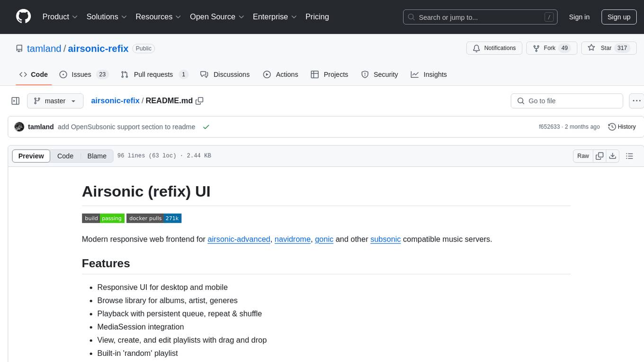Click the Issues count badge 23

coord(102,74)
